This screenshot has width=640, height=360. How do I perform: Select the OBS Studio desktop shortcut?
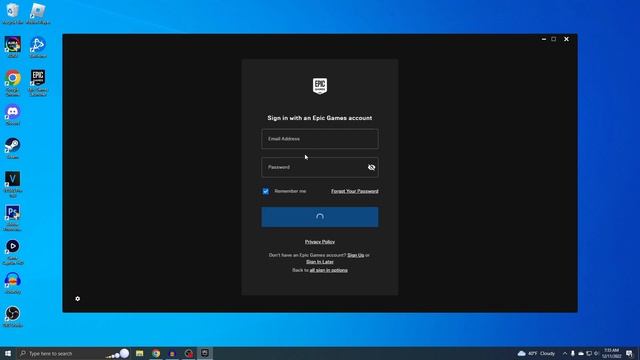pyautogui.click(x=13, y=317)
